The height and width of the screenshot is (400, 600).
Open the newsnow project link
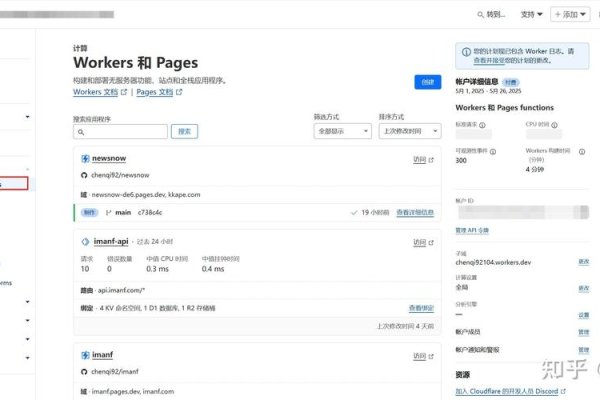pyautogui.click(x=109, y=158)
